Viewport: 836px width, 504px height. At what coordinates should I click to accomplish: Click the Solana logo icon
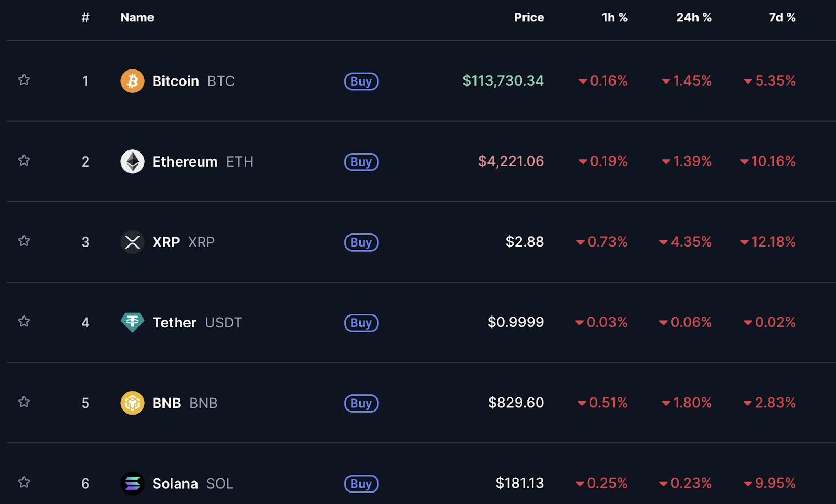pos(132,483)
